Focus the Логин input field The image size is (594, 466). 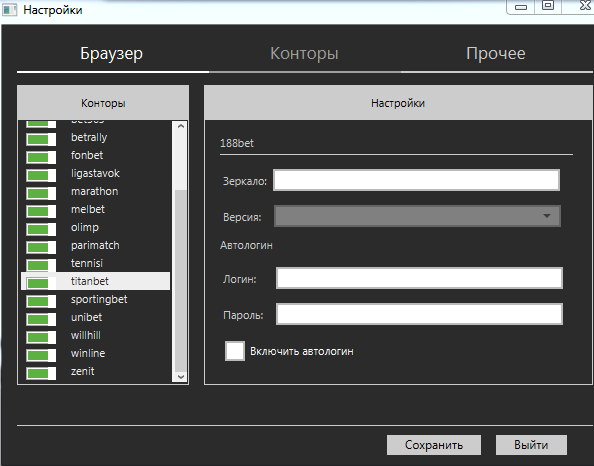[419, 278]
